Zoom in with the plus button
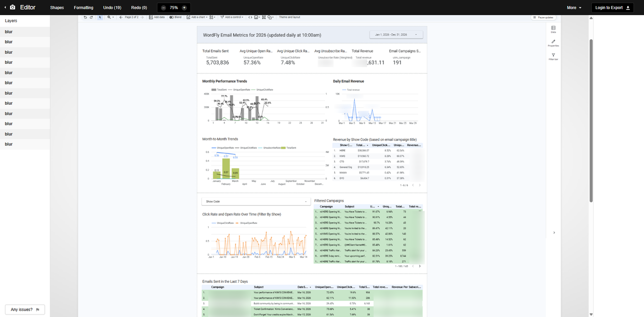Viewport: 644px width, 317px height. click(x=184, y=8)
